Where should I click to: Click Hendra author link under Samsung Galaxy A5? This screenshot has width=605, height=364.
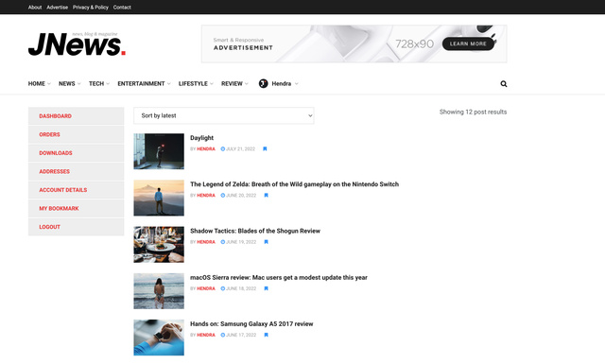(x=206, y=335)
